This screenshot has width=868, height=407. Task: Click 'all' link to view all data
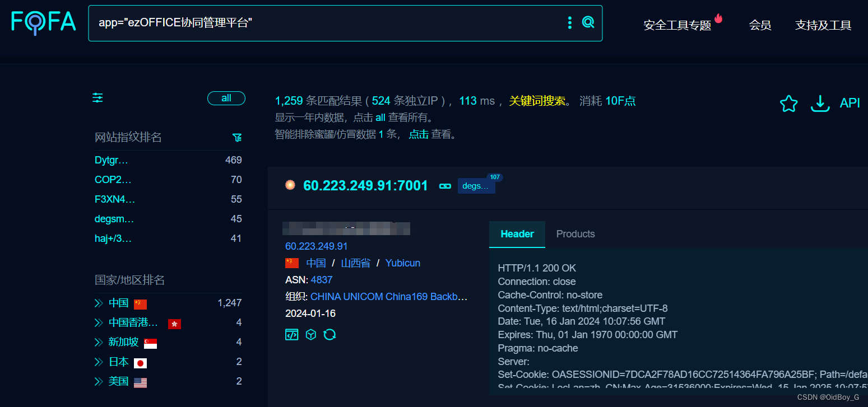380,118
